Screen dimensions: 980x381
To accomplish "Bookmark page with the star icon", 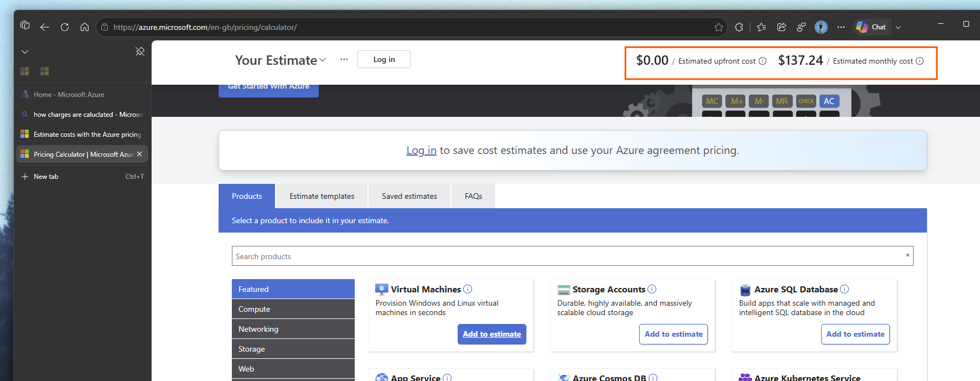I will tap(719, 27).
